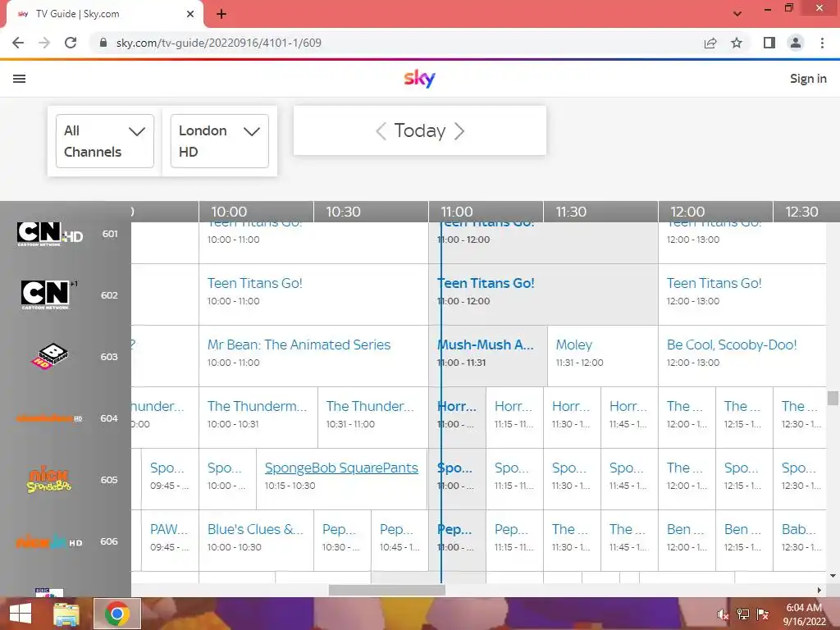The height and width of the screenshot is (630, 840).
Task: Open Ben 12:00 programme on channel 606
Action: [x=687, y=540]
